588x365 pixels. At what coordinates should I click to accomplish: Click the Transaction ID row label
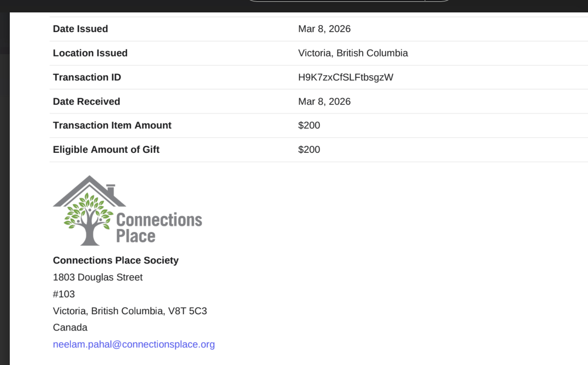tap(87, 77)
